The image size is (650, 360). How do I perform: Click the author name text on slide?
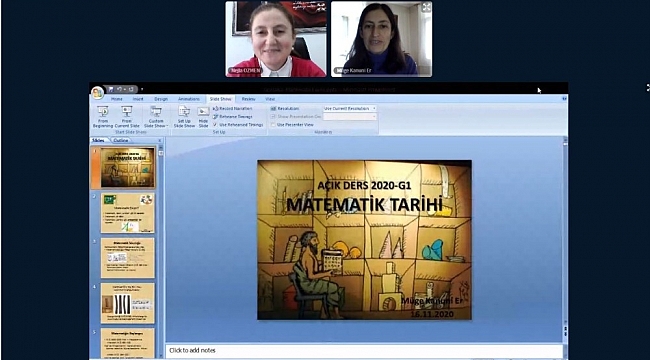click(431, 301)
